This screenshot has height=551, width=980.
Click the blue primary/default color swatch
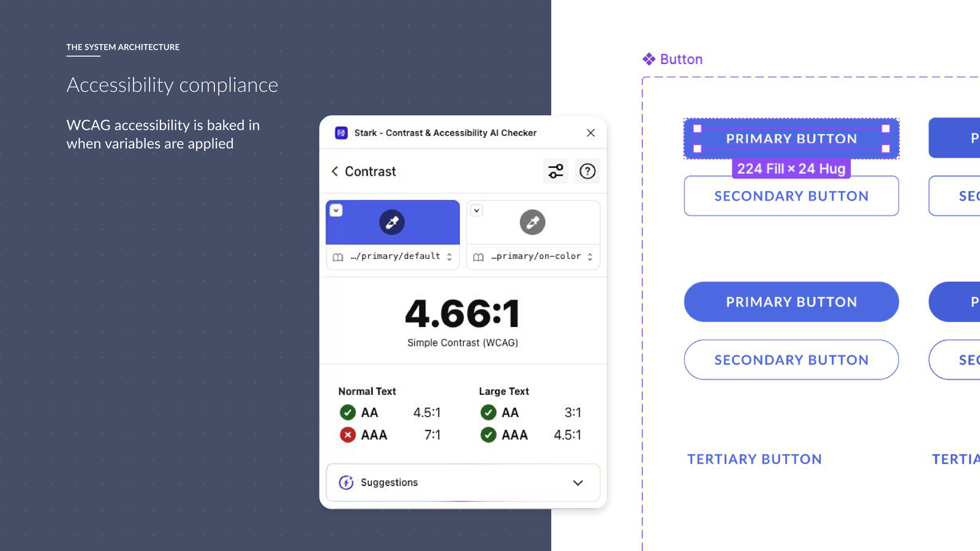pos(393,222)
